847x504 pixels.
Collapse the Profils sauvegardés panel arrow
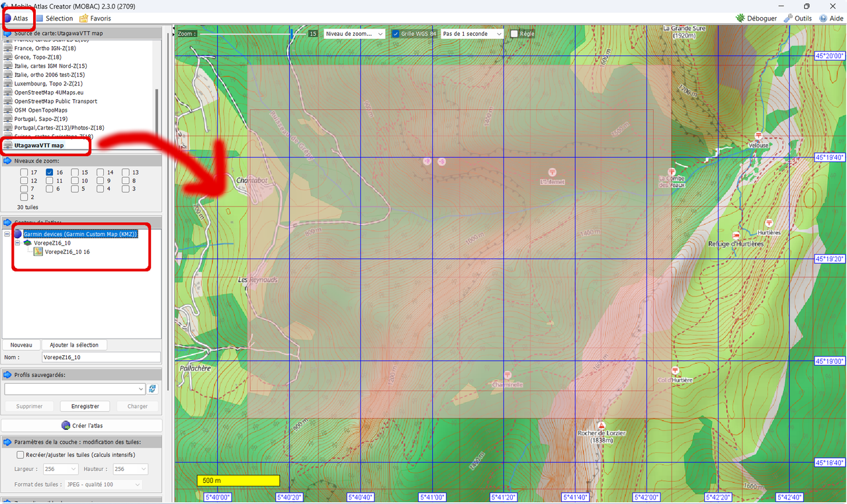[7, 375]
